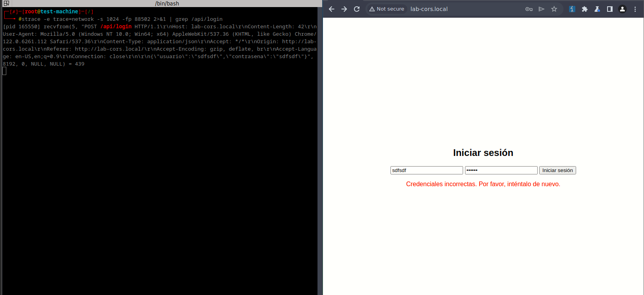Open the blue extension icon in toolbar
Screen dimensions: 644x295
pos(572,9)
